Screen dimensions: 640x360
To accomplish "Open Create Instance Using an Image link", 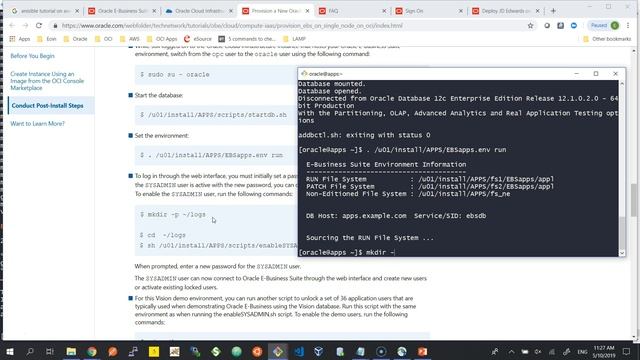I will [47, 81].
